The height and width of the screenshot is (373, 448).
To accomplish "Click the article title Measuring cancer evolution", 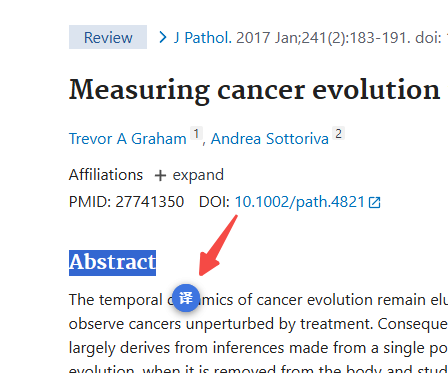I will click(x=254, y=89).
